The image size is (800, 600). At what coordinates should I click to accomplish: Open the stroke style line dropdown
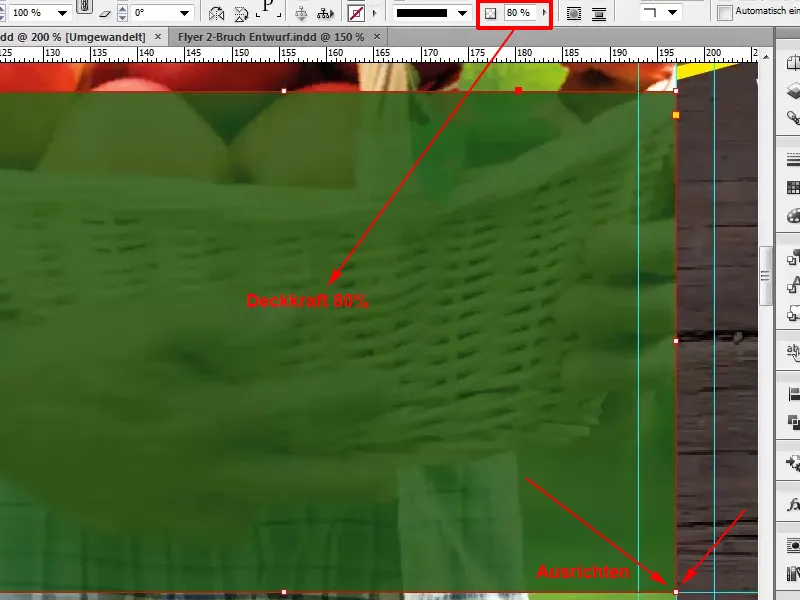click(462, 13)
